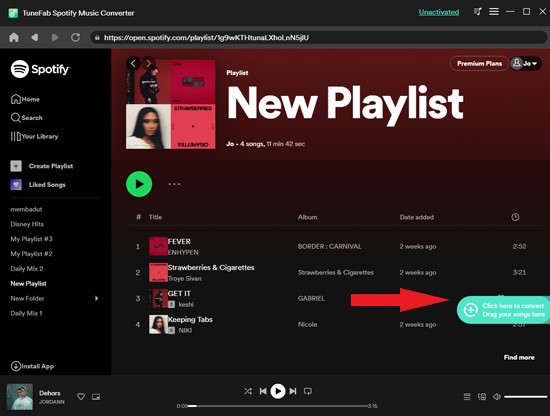Open the membadut playlist
Screen dimensions: 550x416
[x=26, y=209]
